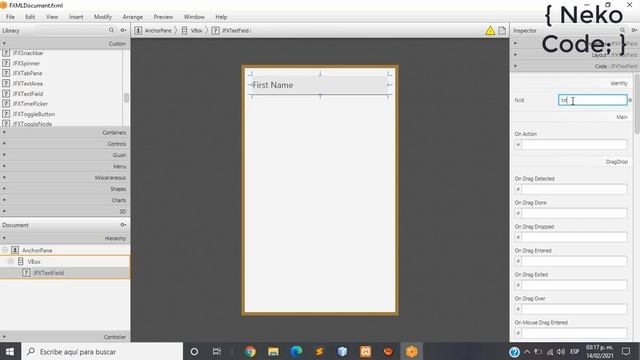This screenshot has width=640, height=360.
Task: Select JFXTextField in the library list
Action: (28, 94)
